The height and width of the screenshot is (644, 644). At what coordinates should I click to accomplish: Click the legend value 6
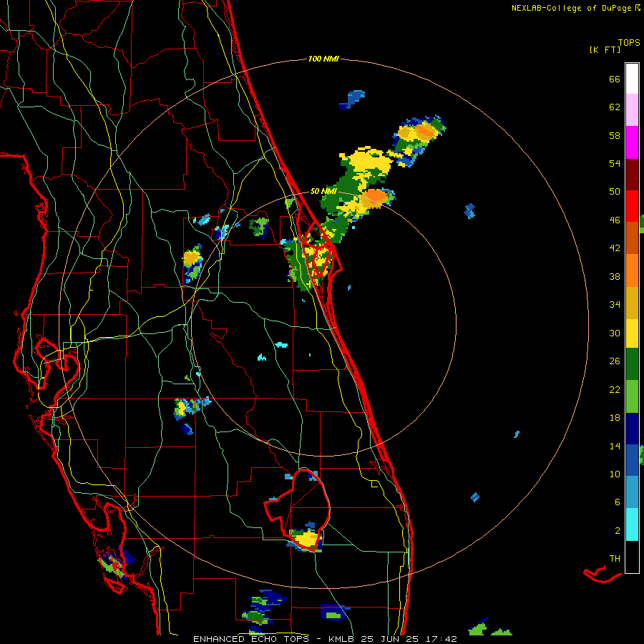(618, 502)
